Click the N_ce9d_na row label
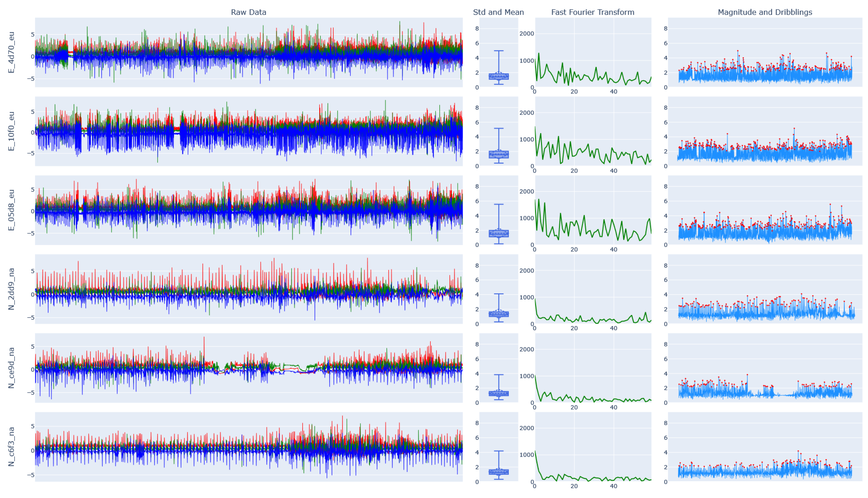The image size is (868, 498). [x=11, y=368]
